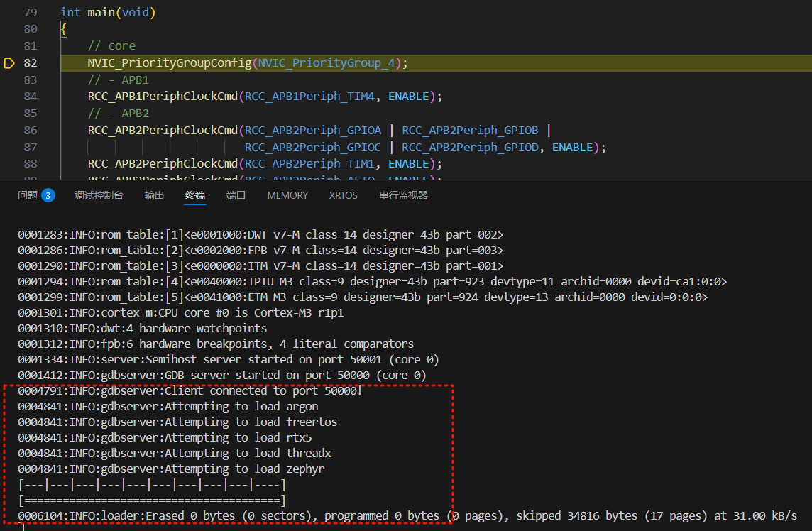Click line number 84 in the gutter
This screenshot has width=812, height=531.
(31, 97)
